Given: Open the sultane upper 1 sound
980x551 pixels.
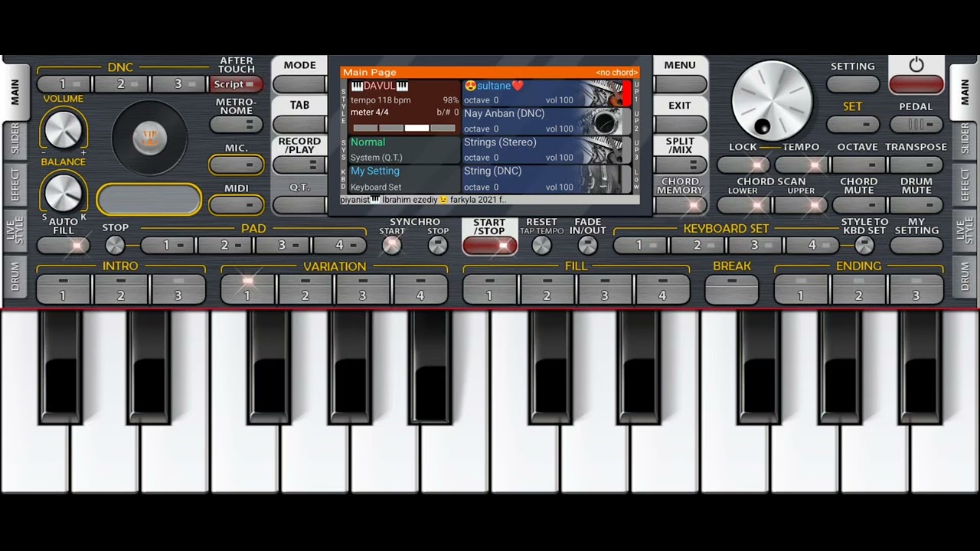Looking at the screenshot, I should (x=546, y=93).
